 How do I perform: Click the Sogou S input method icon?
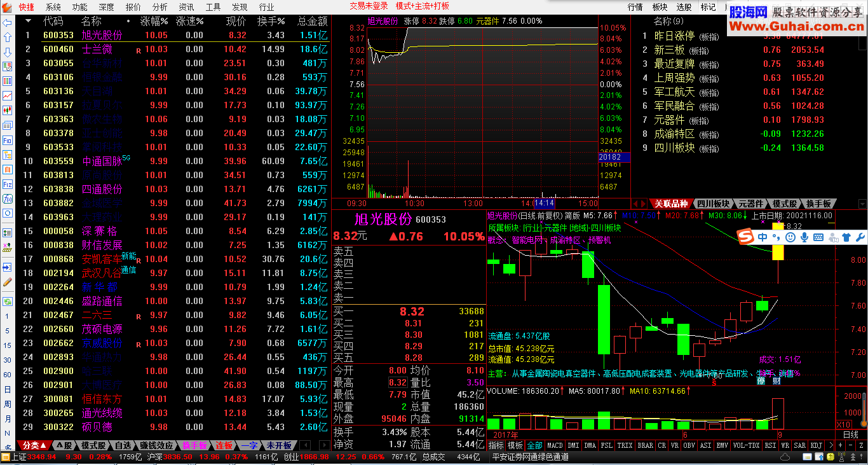746,237
